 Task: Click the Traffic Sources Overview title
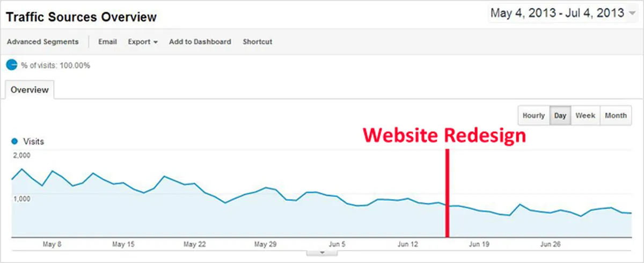tap(81, 17)
